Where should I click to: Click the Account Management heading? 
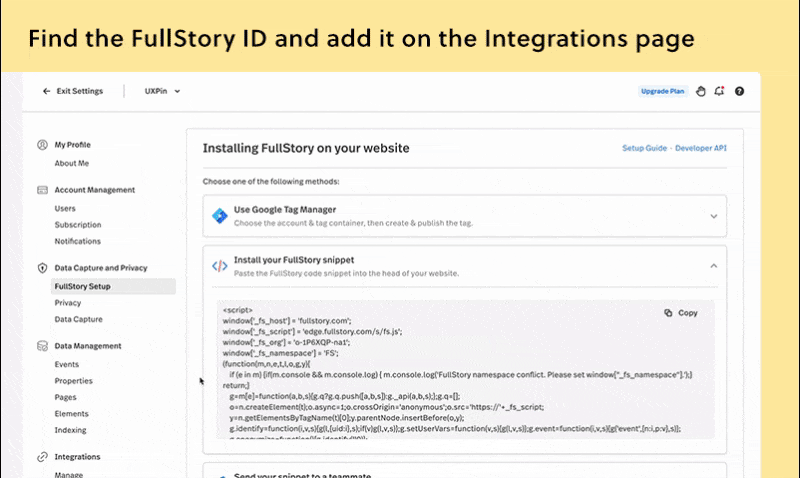point(94,190)
